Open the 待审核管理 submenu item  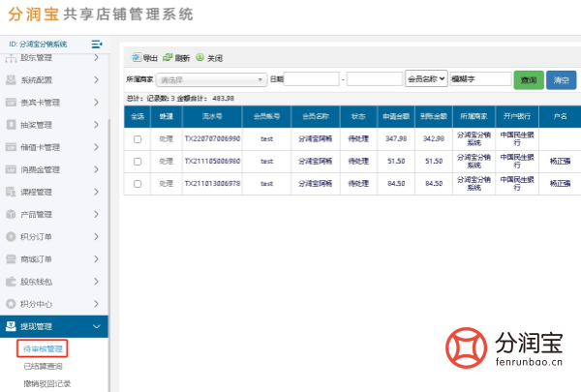tap(43, 348)
